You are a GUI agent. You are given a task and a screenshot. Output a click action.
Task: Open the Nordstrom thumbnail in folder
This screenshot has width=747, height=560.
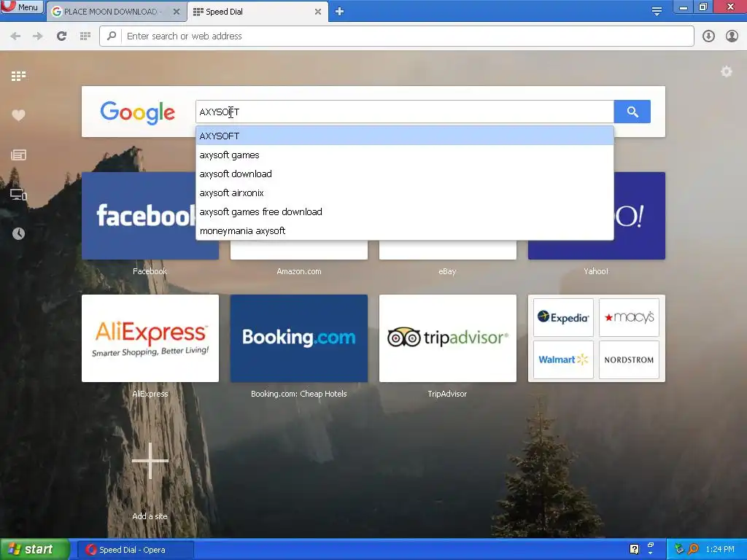pyautogui.click(x=629, y=359)
